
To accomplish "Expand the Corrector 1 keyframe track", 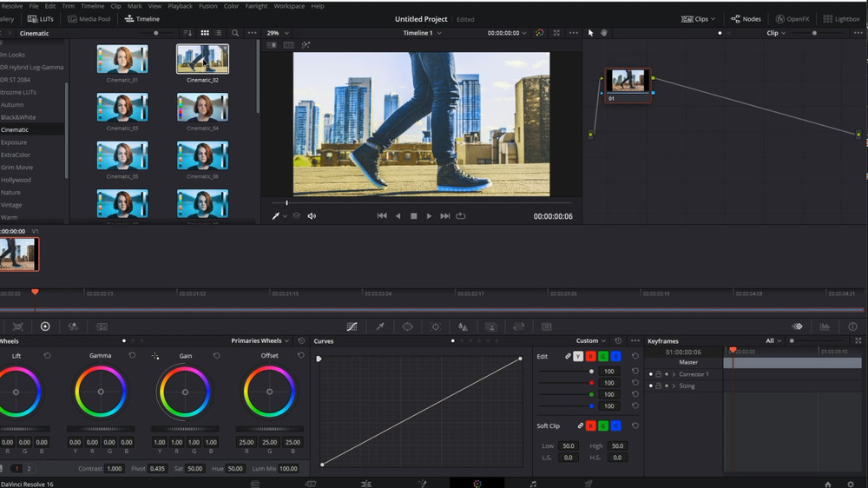I will point(674,374).
